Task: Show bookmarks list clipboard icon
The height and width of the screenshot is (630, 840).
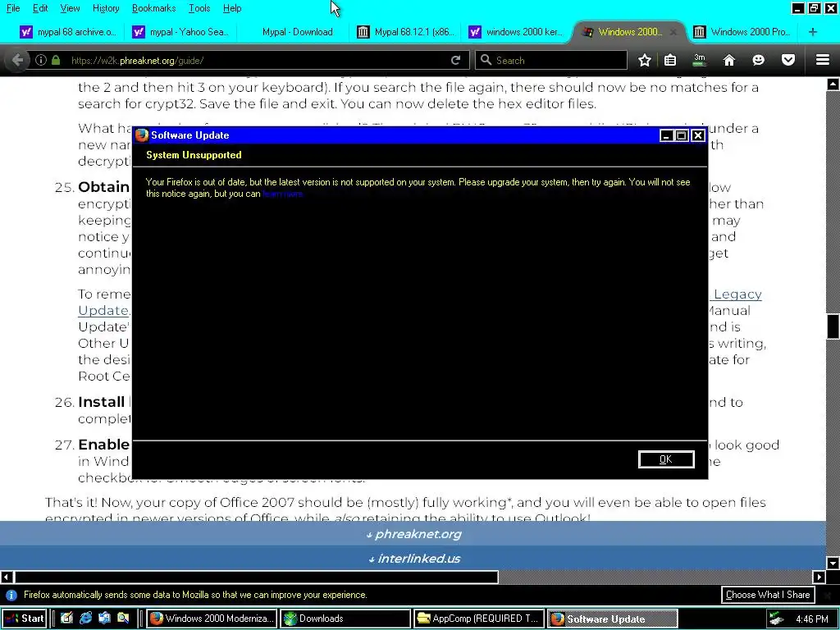Action: click(670, 60)
